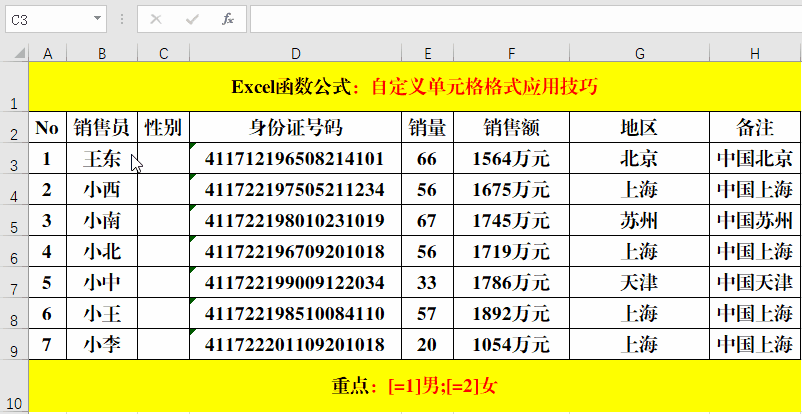This screenshot has height=414, width=802.
Task: Select the cell containing '小西'
Action: [102, 189]
